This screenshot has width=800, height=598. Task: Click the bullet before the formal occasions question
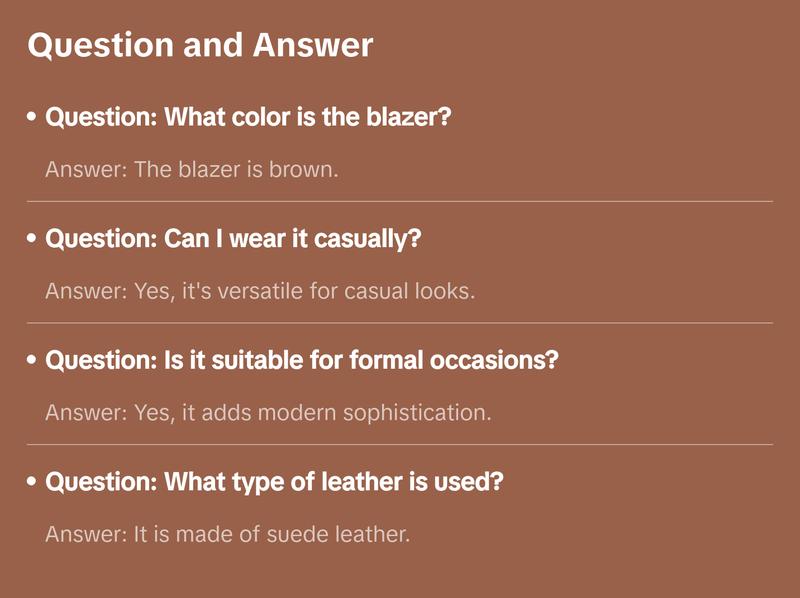[33, 361]
